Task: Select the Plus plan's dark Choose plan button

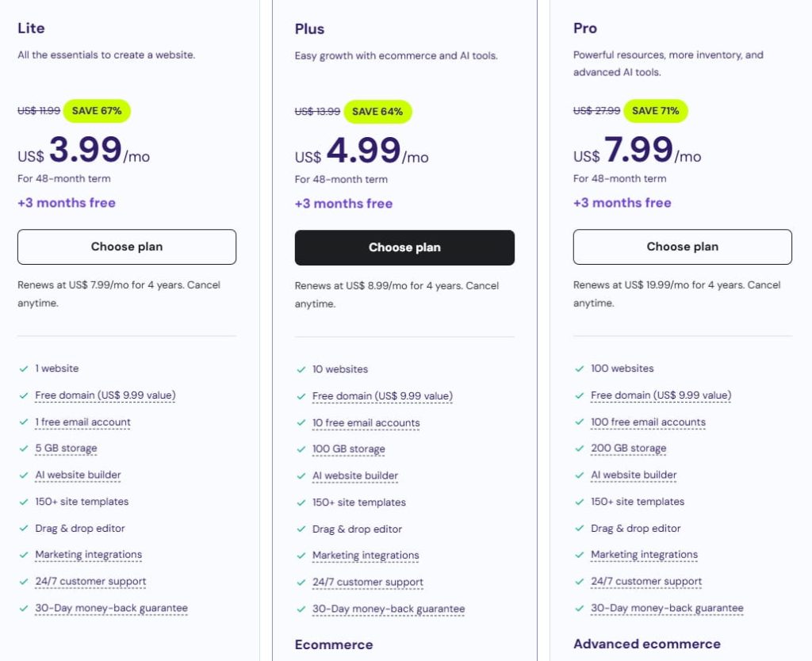Action: [x=404, y=247]
